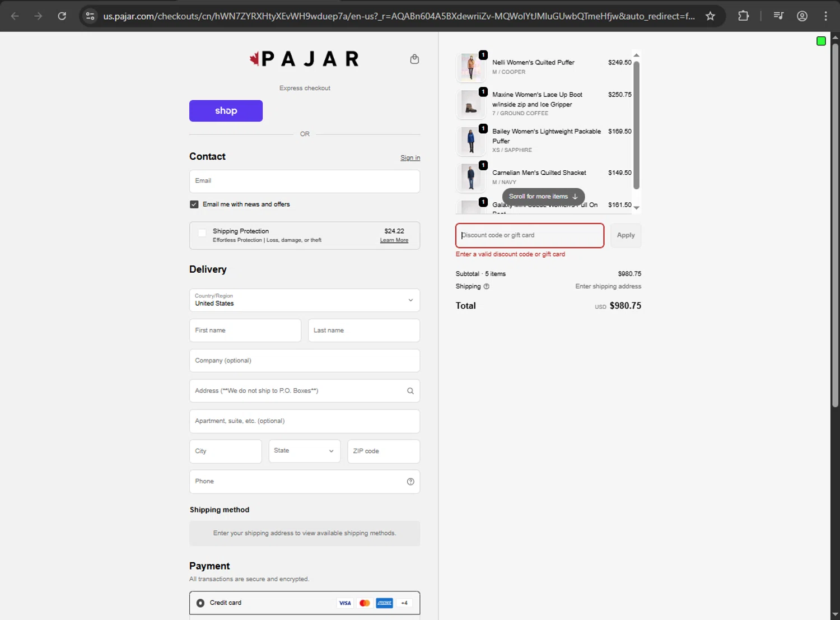Click the Carnelian Men's Shacket thumbnail
The width and height of the screenshot is (840, 620).
(x=471, y=178)
